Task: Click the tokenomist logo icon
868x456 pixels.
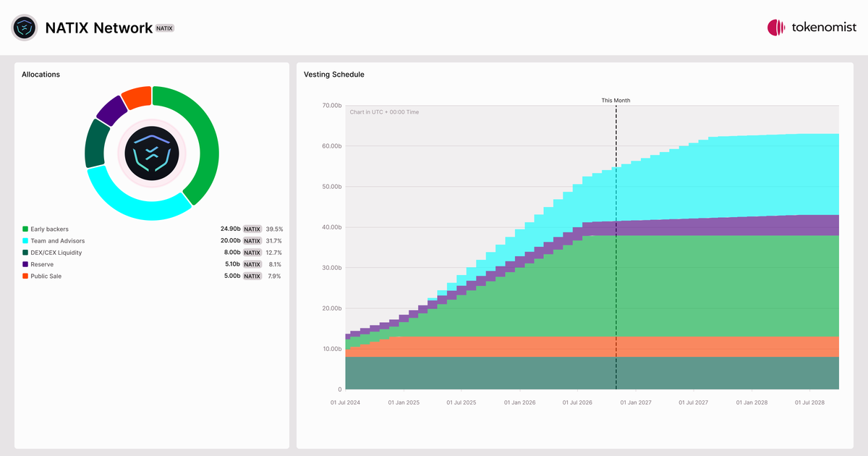Action: [x=776, y=28]
